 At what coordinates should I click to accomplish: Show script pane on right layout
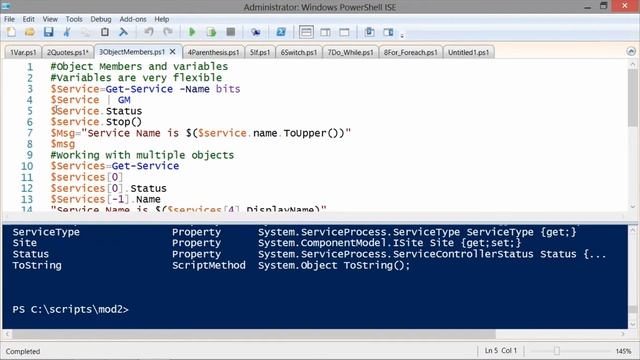pos(325,32)
